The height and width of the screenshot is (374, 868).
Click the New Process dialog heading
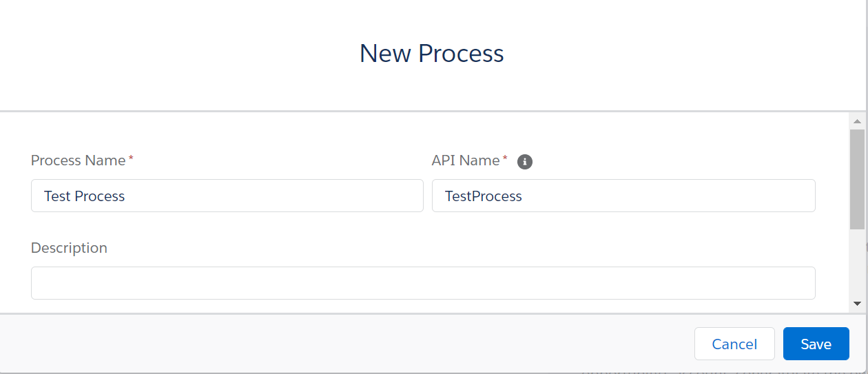coord(432,54)
